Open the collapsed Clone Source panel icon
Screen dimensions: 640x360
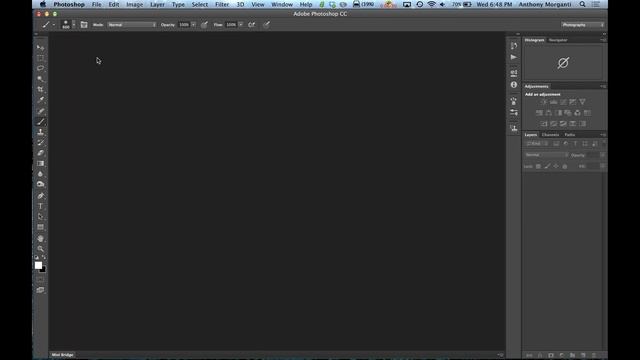tap(513, 128)
